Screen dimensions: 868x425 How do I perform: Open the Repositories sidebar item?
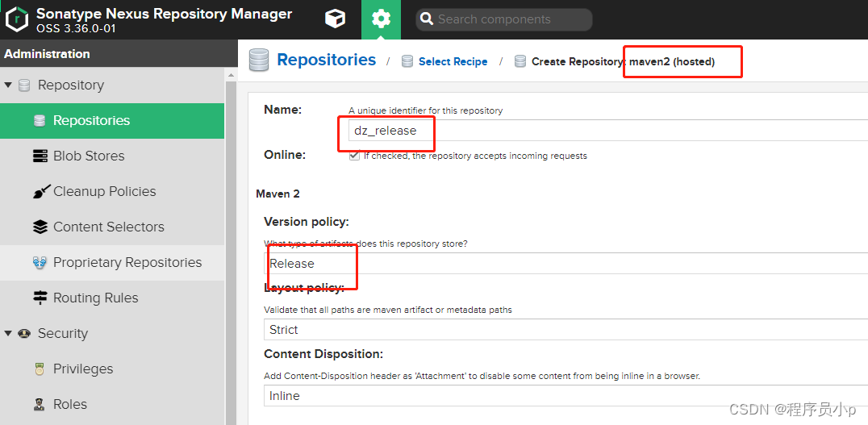[112, 121]
